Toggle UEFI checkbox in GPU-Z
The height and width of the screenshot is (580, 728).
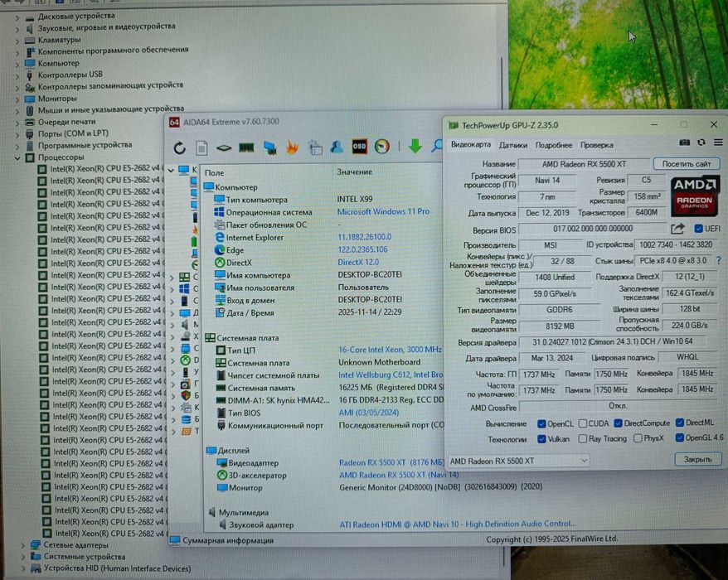698,229
